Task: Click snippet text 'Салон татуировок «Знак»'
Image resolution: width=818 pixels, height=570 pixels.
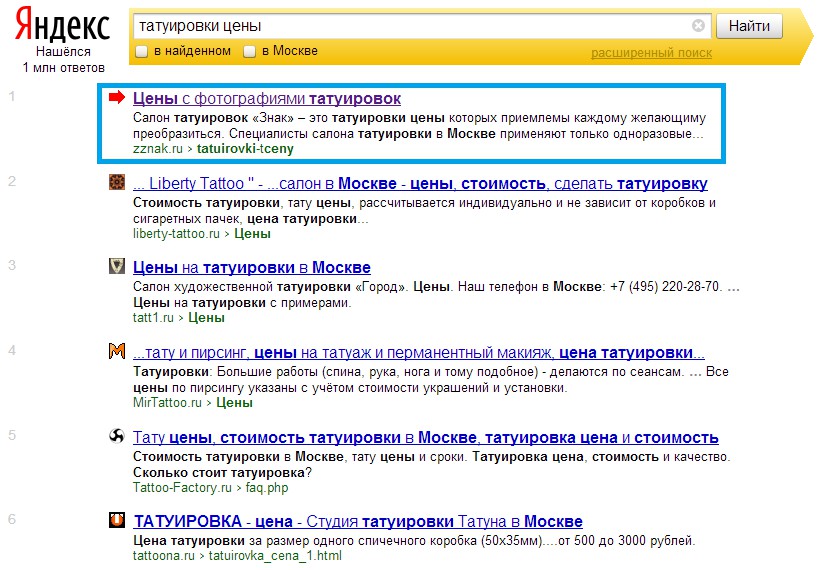Action: click(x=213, y=118)
